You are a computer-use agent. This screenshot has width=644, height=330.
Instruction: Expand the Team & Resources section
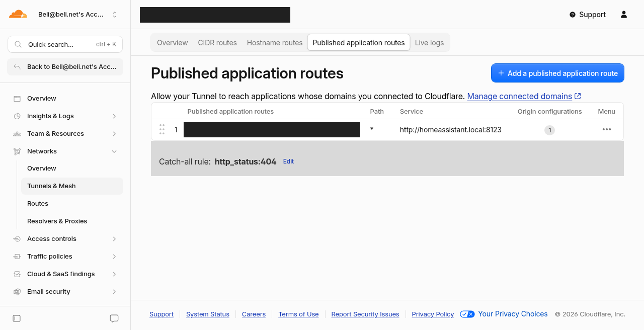114,134
